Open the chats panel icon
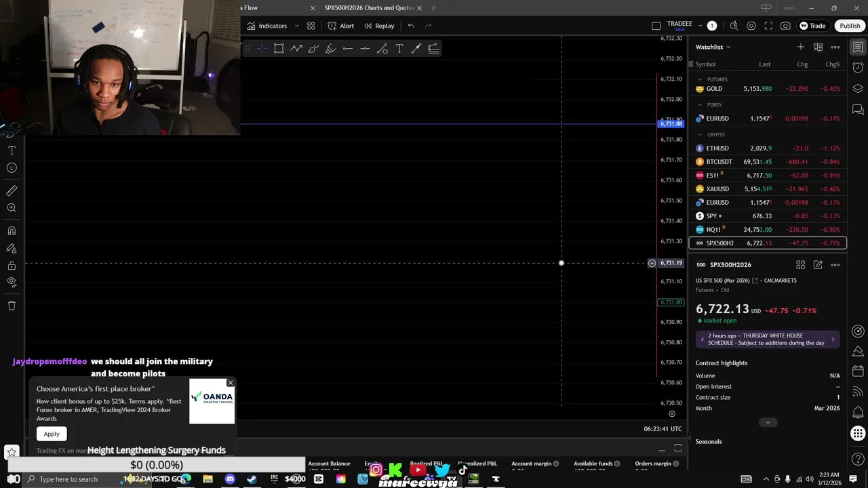This screenshot has height=488, width=868. [x=858, y=110]
